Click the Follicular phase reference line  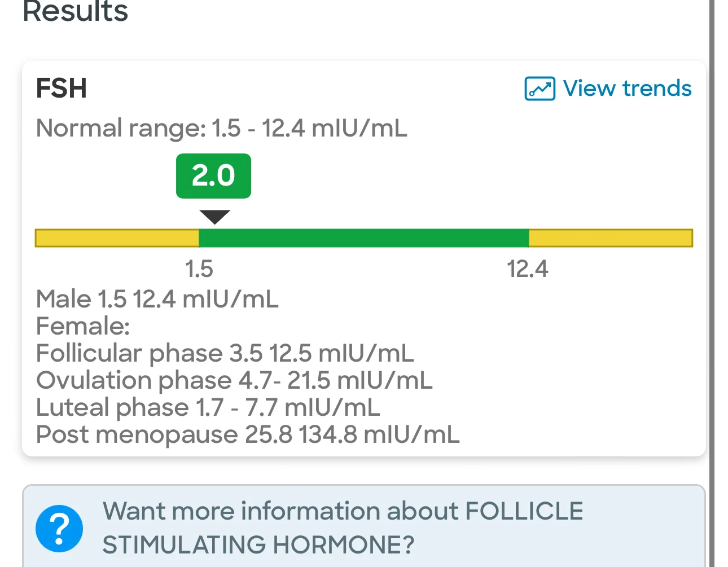tap(225, 353)
